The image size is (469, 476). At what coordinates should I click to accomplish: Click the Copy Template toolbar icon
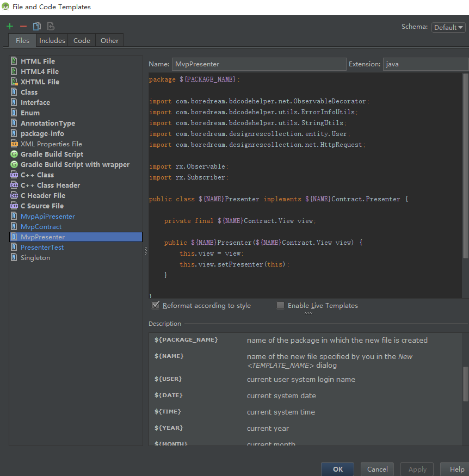37,26
